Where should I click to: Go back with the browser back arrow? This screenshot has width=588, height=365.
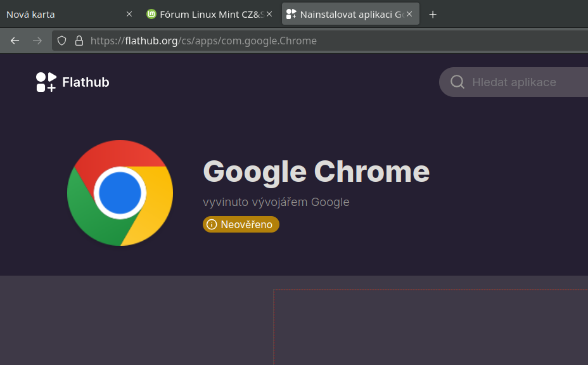[x=15, y=41]
